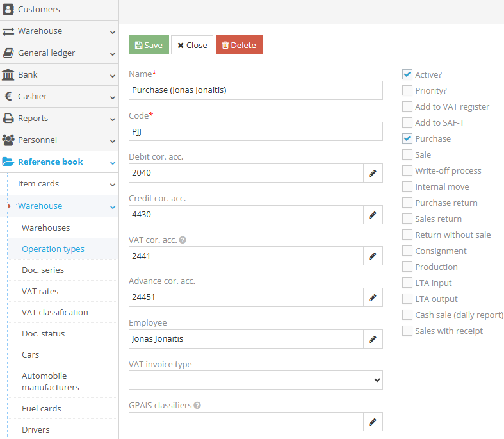Uncheck the Active? checkbox
Image resolution: width=504 pixels, height=439 pixels.
(407, 74)
